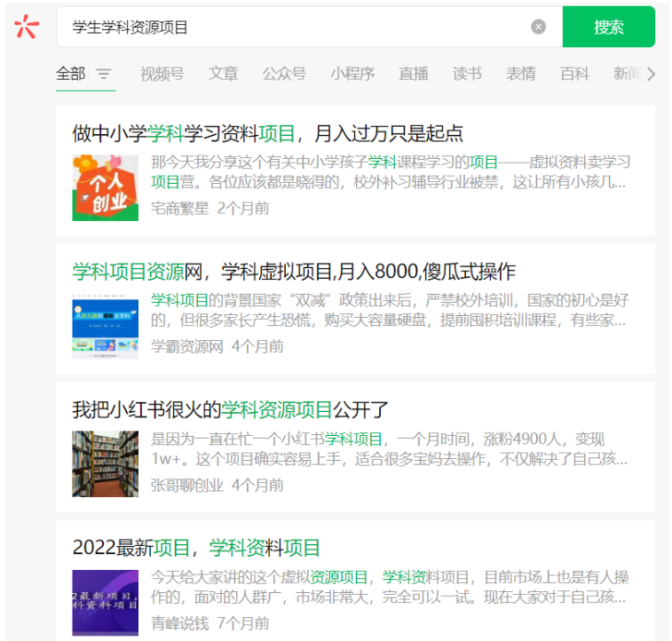Select the 直播 tab
The height and width of the screenshot is (641, 672).
point(414,74)
